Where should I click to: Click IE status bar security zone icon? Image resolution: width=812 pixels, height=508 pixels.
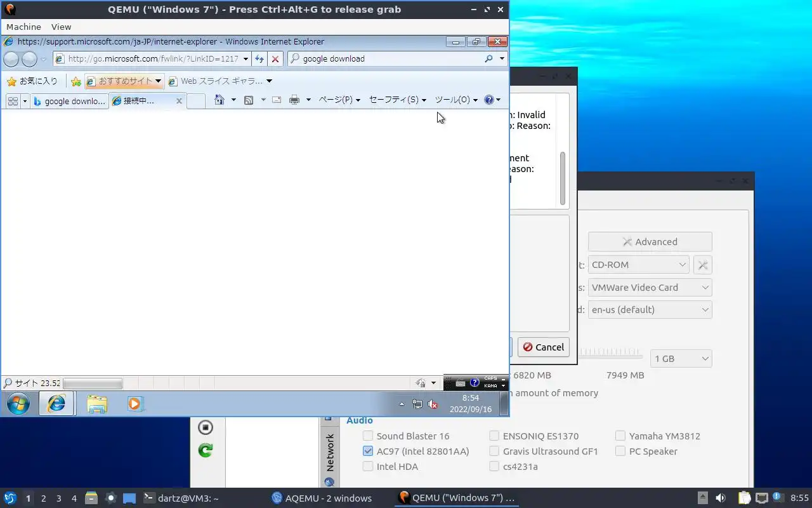pyautogui.click(x=421, y=383)
